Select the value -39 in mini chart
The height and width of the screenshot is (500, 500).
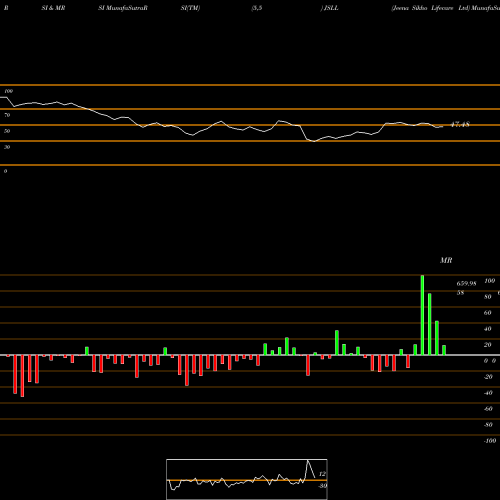pyautogui.click(x=322, y=486)
